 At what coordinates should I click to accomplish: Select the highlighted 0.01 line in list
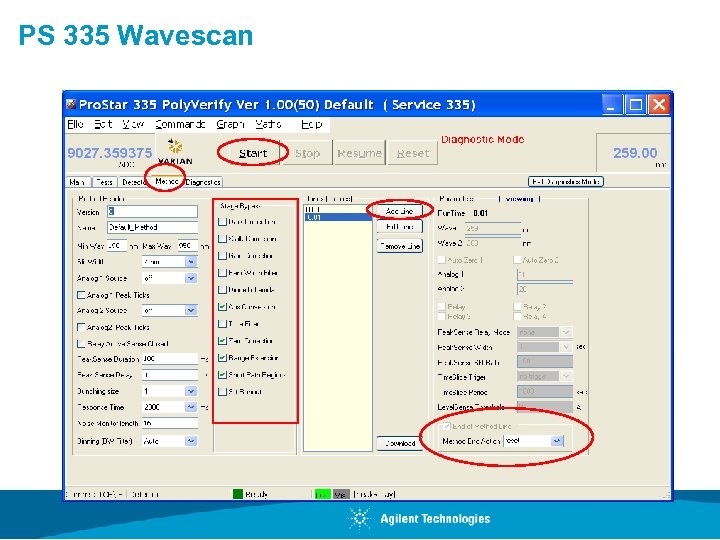point(338,217)
